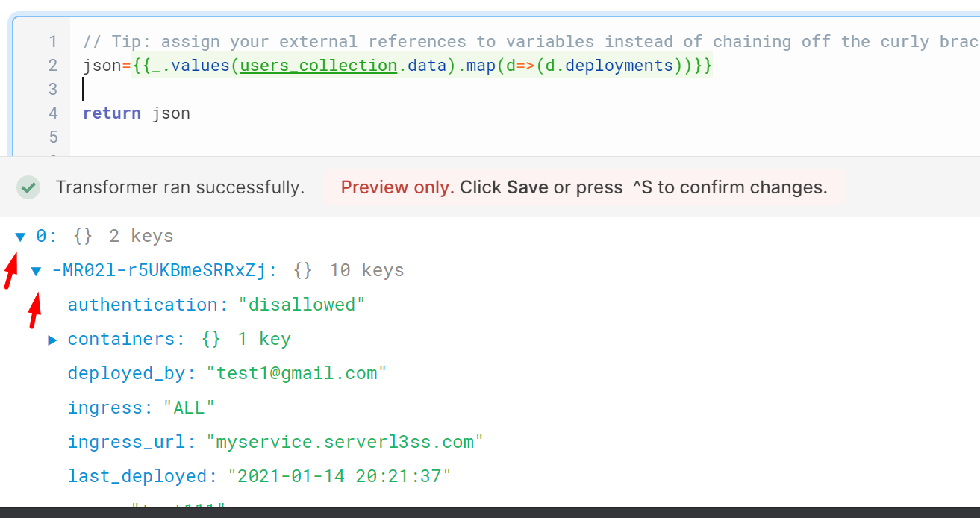Screen dimensions: 980x518
Task: Click line number 4 in the gutter
Action: [52, 113]
